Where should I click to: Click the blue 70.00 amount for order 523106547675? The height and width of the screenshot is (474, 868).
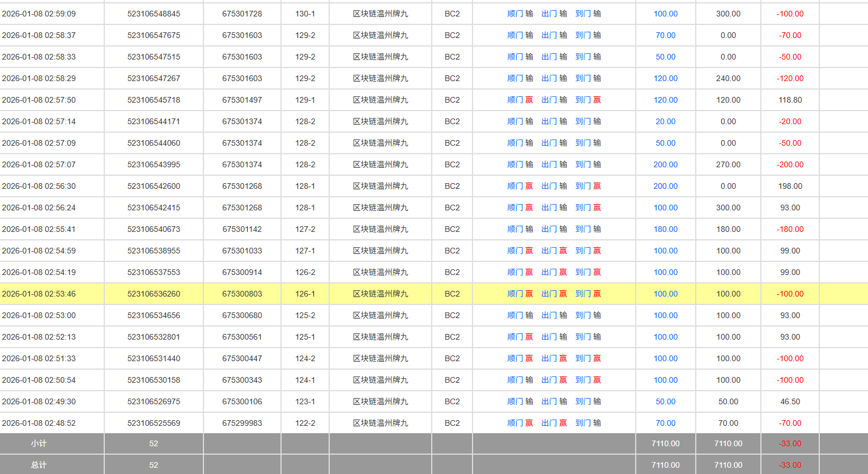pyautogui.click(x=665, y=35)
